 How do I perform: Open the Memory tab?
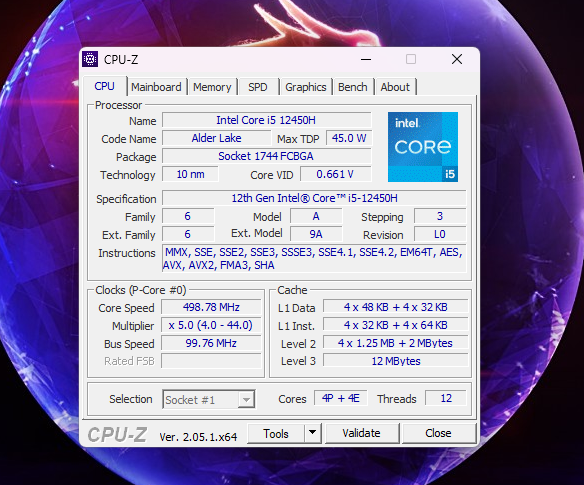click(212, 87)
